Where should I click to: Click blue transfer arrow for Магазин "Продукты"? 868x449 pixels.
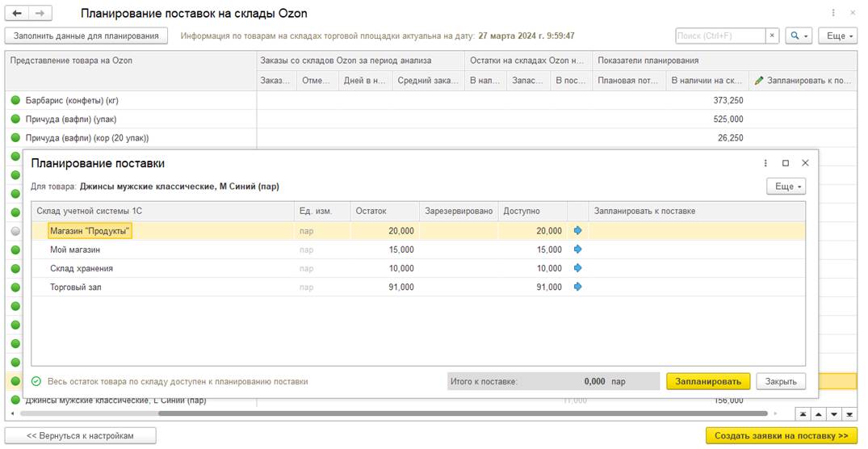(x=577, y=231)
